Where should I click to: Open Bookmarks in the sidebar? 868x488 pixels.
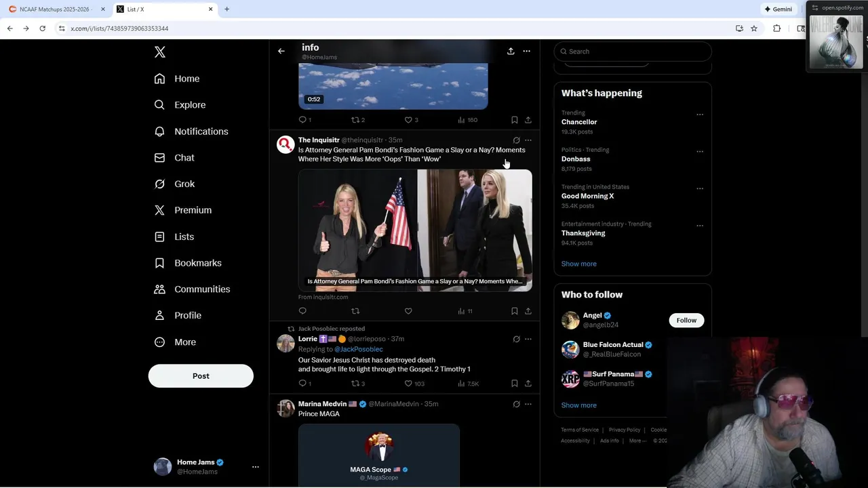(188, 263)
